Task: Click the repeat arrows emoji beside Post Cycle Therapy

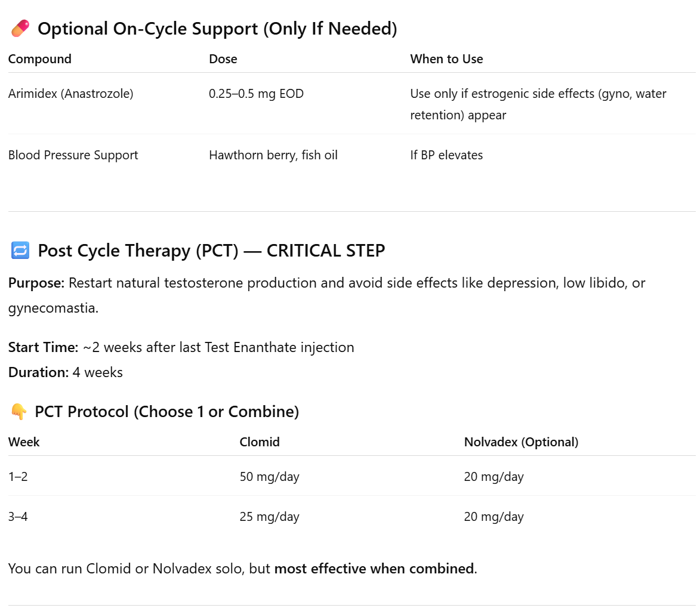Action: click(20, 251)
